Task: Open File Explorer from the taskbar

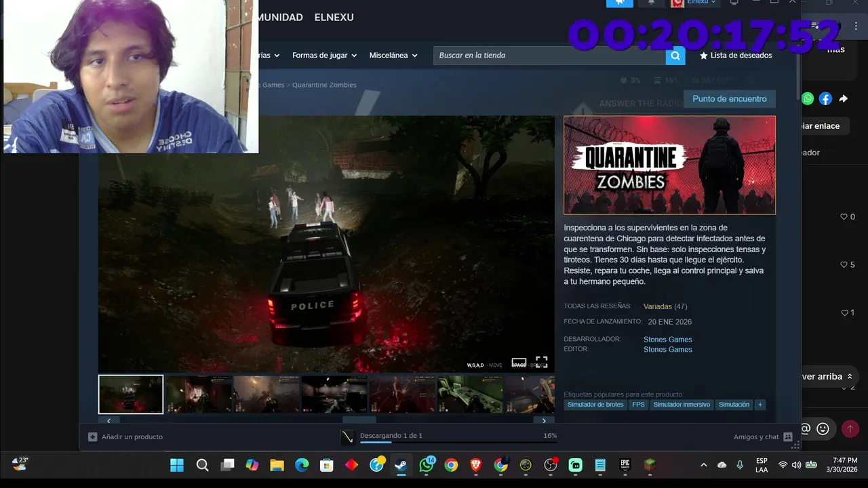Action: coord(277,465)
